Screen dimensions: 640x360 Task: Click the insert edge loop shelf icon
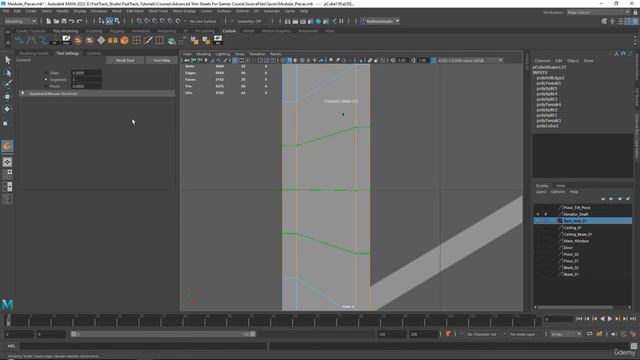pos(160,40)
